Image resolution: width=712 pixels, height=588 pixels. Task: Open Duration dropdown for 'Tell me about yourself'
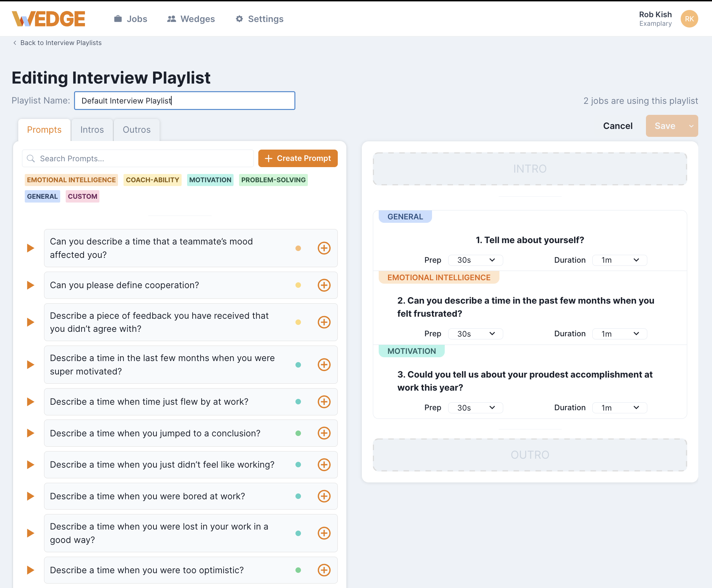click(x=620, y=260)
